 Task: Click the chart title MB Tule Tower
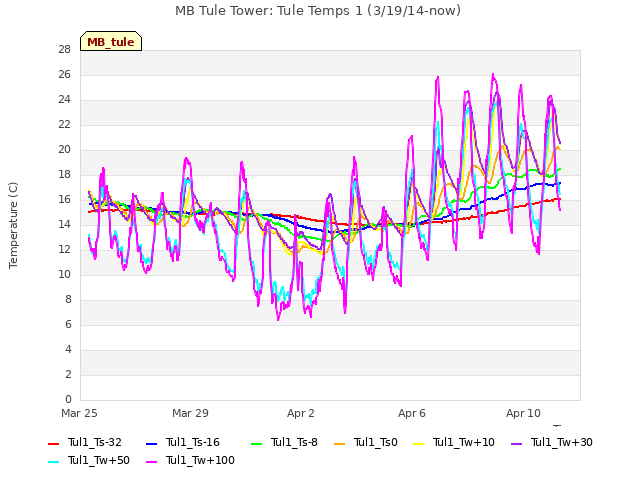coord(318,11)
